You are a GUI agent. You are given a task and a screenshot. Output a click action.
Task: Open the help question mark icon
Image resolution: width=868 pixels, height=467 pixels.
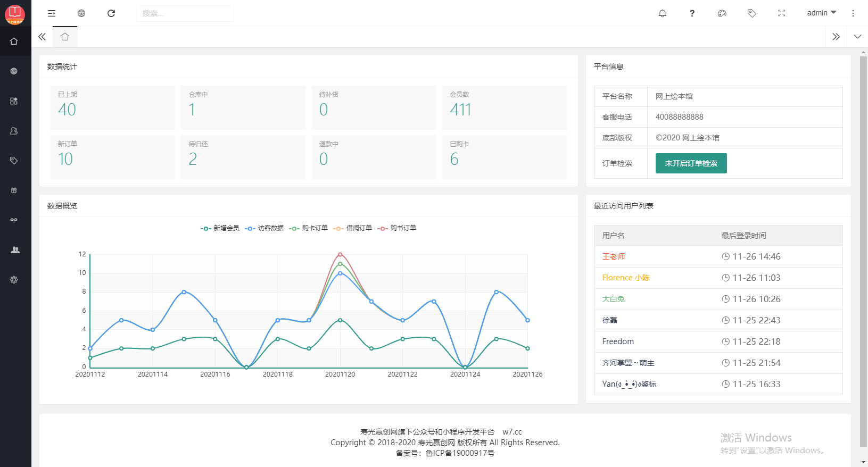click(692, 13)
